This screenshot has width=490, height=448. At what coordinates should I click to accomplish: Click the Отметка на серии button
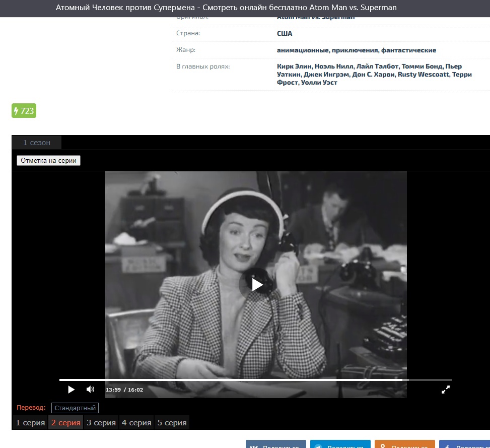coord(48,160)
